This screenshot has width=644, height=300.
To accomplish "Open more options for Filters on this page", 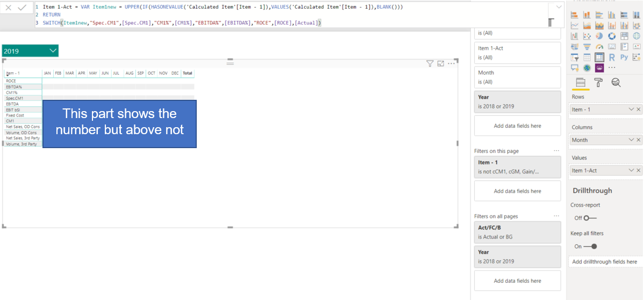I will 556,151.
